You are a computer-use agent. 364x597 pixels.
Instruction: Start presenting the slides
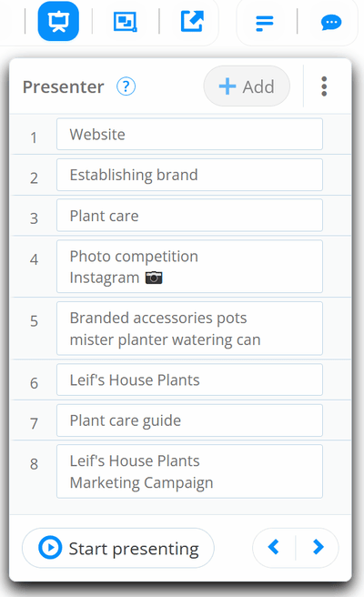pyautogui.click(x=118, y=548)
